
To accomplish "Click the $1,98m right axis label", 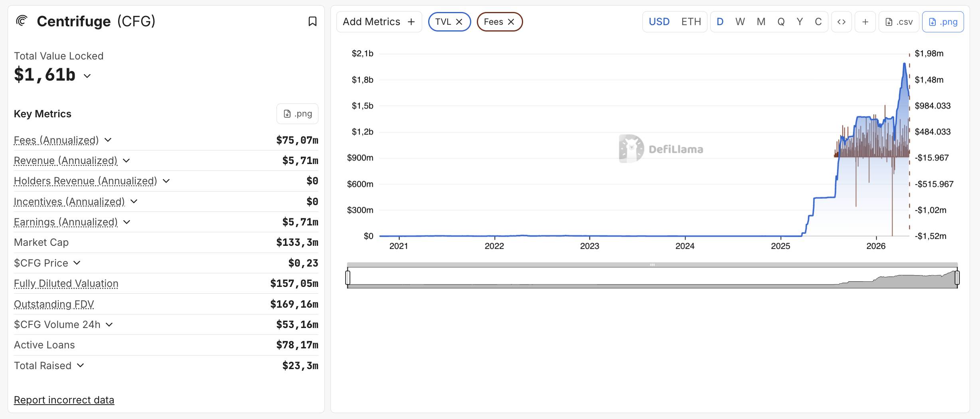I will coord(929,53).
